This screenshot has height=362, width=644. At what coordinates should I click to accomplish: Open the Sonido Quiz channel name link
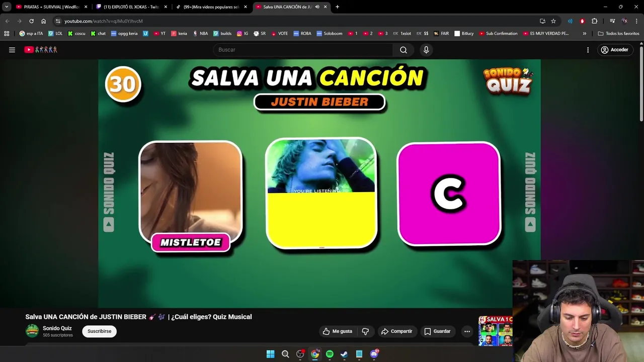57,328
